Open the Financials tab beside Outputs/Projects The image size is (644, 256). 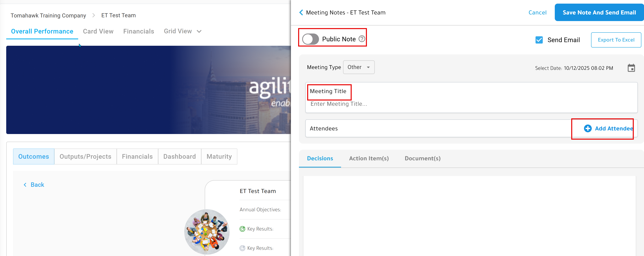[x=137, y=156]
